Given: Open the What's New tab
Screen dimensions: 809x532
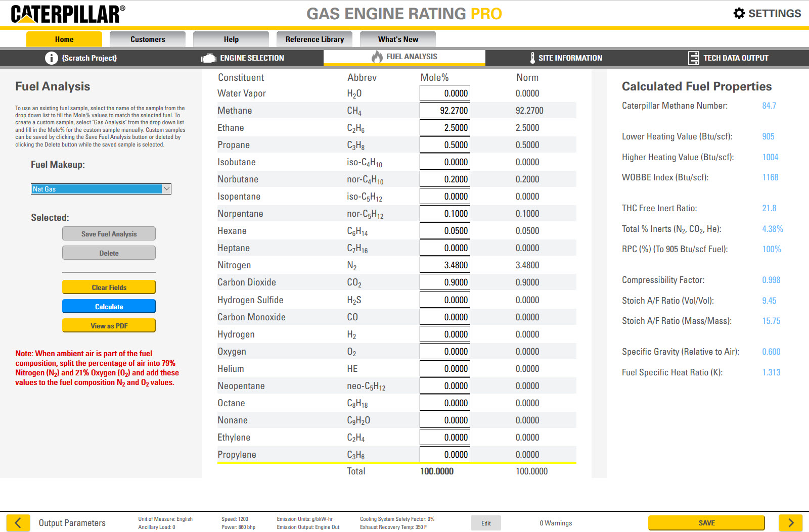Looking at the screenshot, I should [398, 39].
